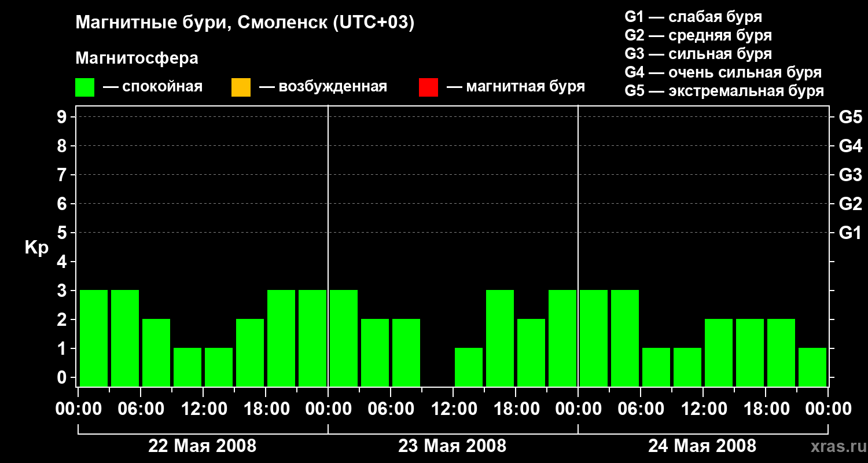Click the vertical divider between 22 and 23 Мая
This screenshot has height=463, width=868.
[328, 246]
